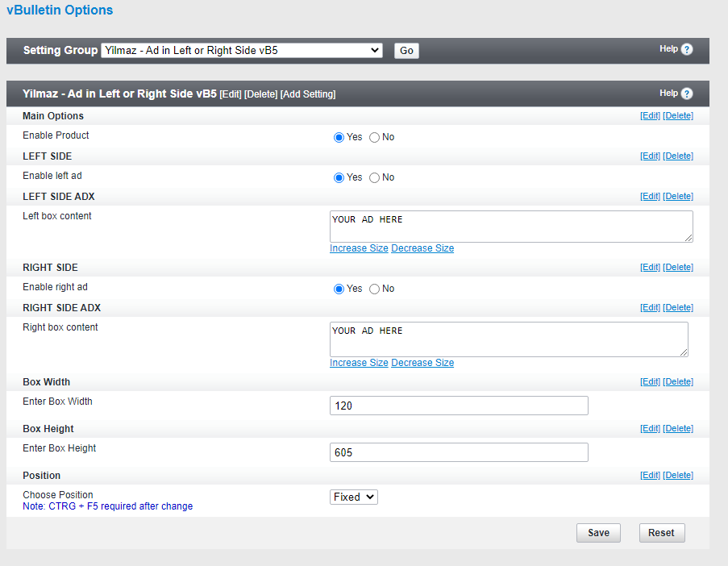The image size is (728, 566).
Task: Click into the Left box content textarea
Action: pos(511,227)
